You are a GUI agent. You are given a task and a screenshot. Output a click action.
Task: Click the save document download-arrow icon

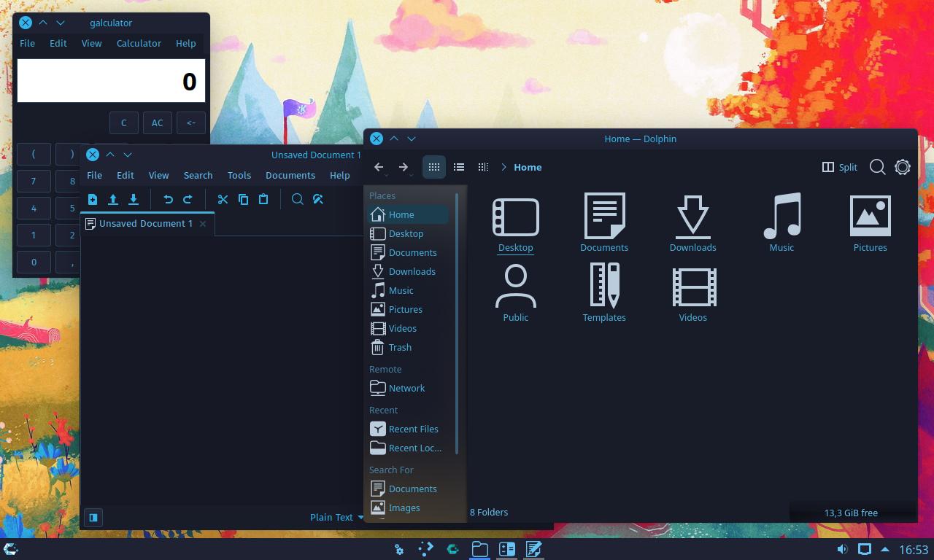click(x=134, y=199)
